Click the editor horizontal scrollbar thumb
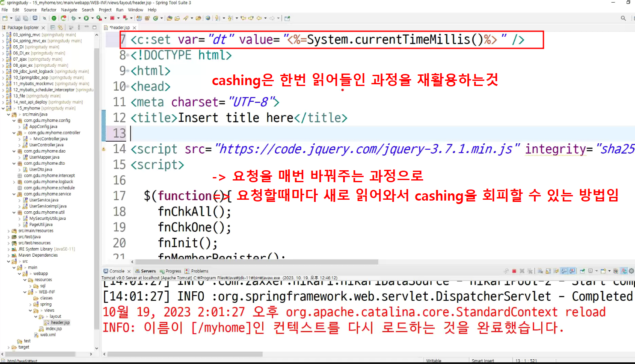This screenshot has width=635, height=364. click(257, 262)
